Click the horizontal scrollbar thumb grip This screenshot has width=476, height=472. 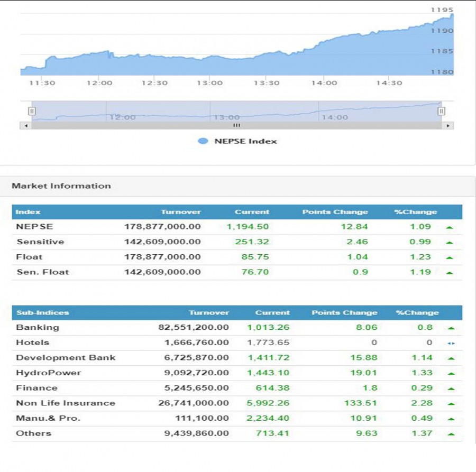[236, 125]
